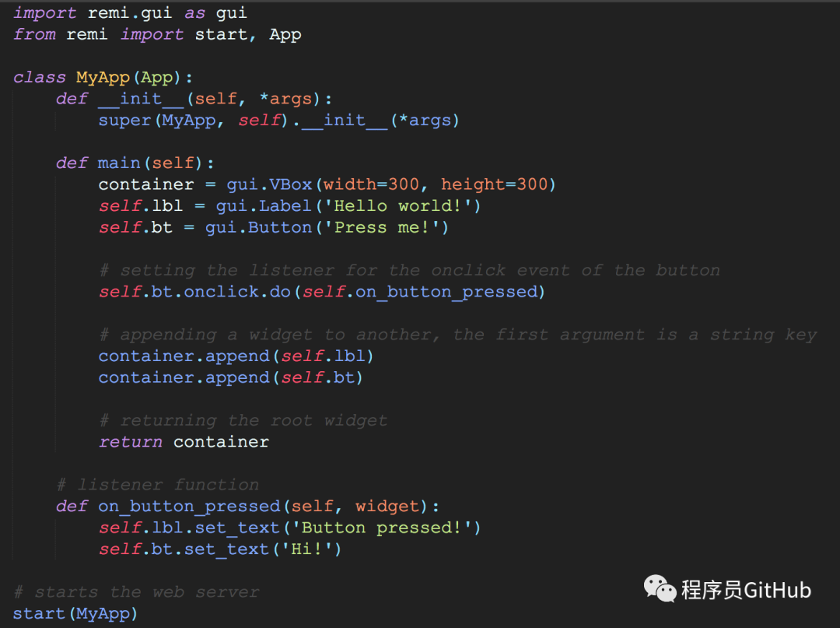Image resolution: width=840 pixels, height=628 pixels.
Task: Click the line 'from remi import start, App'
Action: pos(157,34)
